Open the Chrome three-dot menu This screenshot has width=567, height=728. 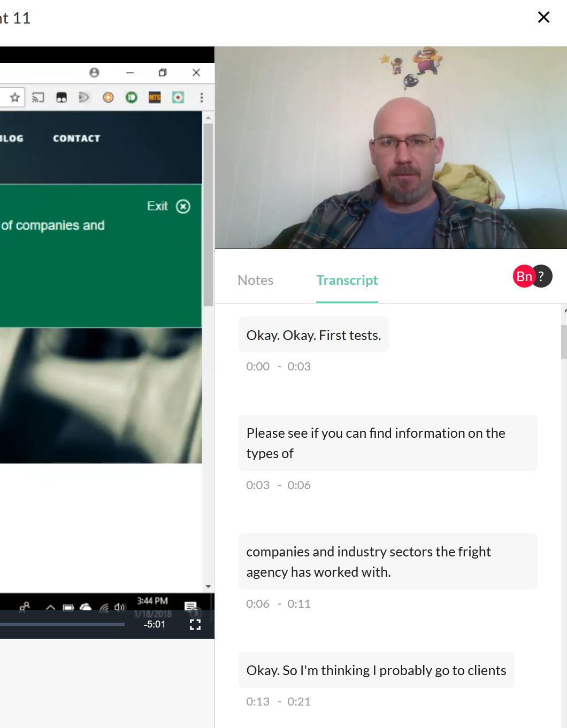point(202,97)
